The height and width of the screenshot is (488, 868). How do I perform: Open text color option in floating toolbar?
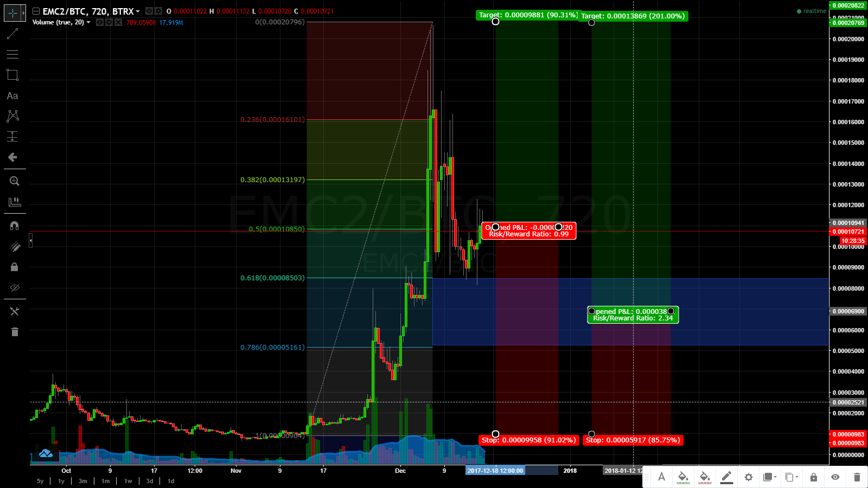(661, 477)
